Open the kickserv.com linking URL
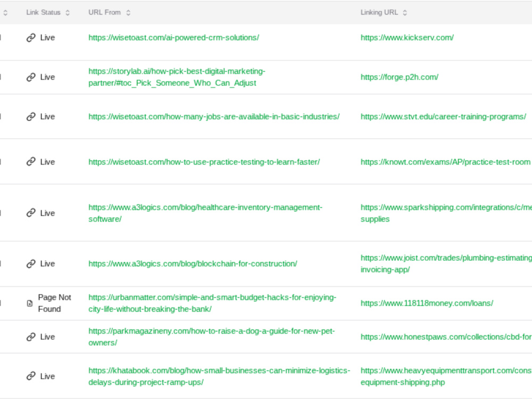 (407, 38)
